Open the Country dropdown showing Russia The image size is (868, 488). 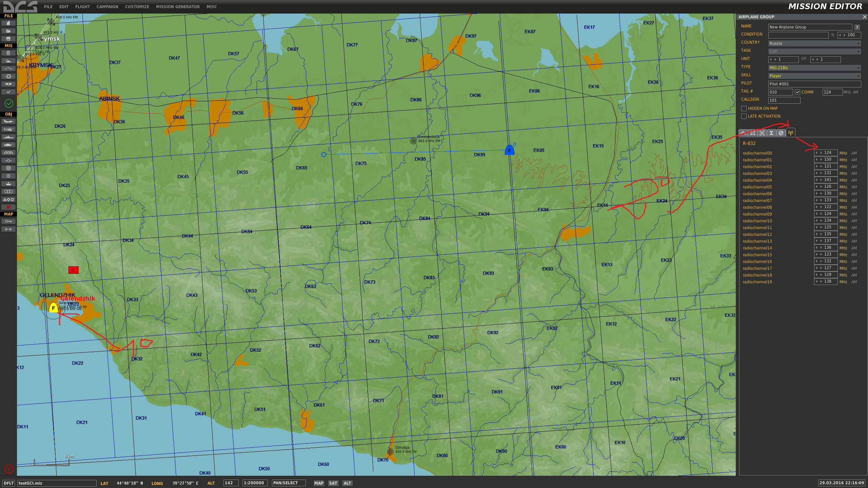tap(814, 43)
